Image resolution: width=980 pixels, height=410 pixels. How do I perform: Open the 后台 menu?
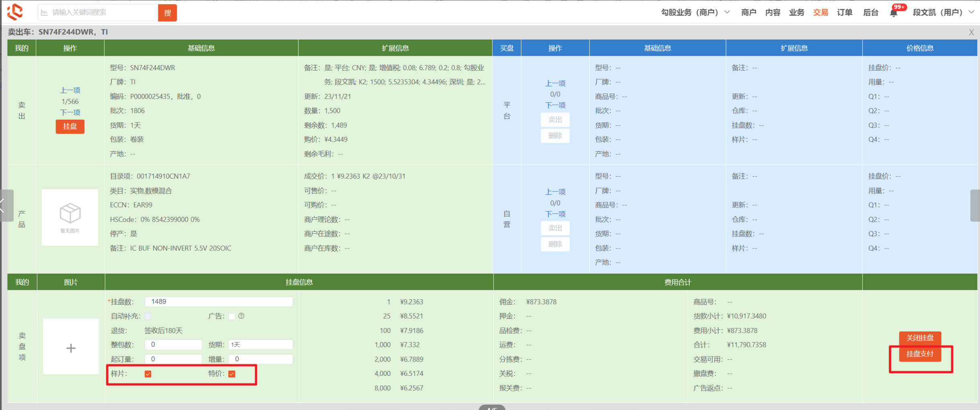(x=871, y=12)
